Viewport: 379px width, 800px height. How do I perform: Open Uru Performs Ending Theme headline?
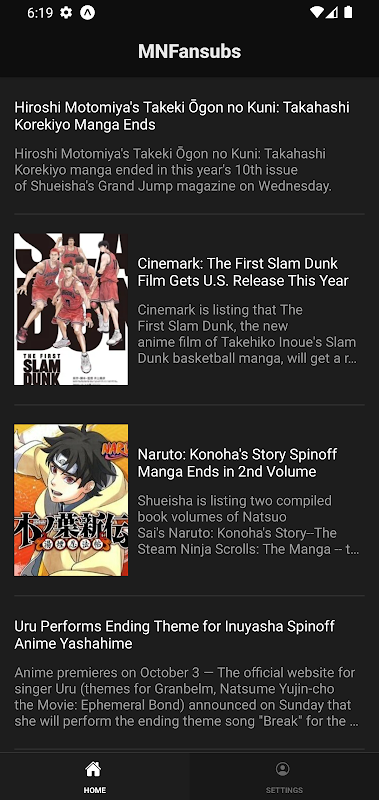click(x=174, y=635)
